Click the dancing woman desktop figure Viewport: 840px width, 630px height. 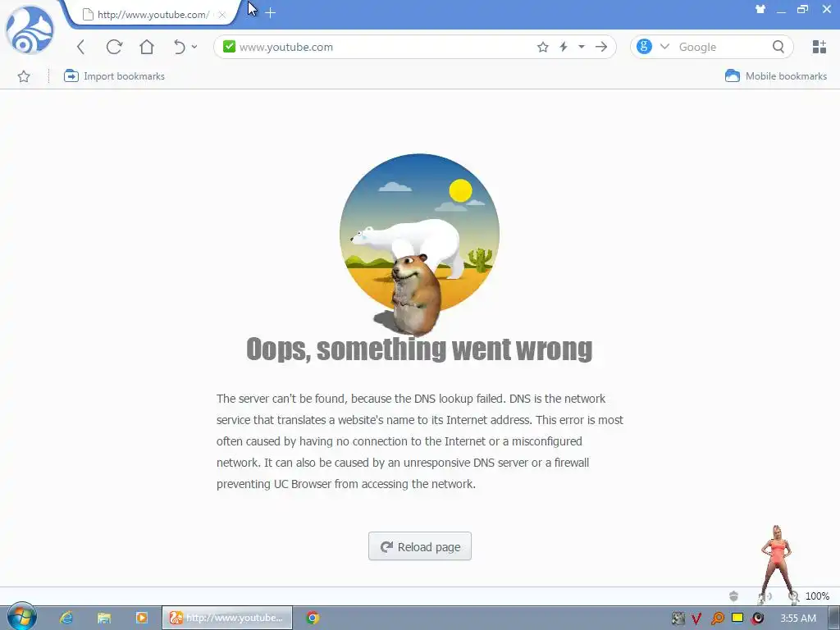[776, 563]
